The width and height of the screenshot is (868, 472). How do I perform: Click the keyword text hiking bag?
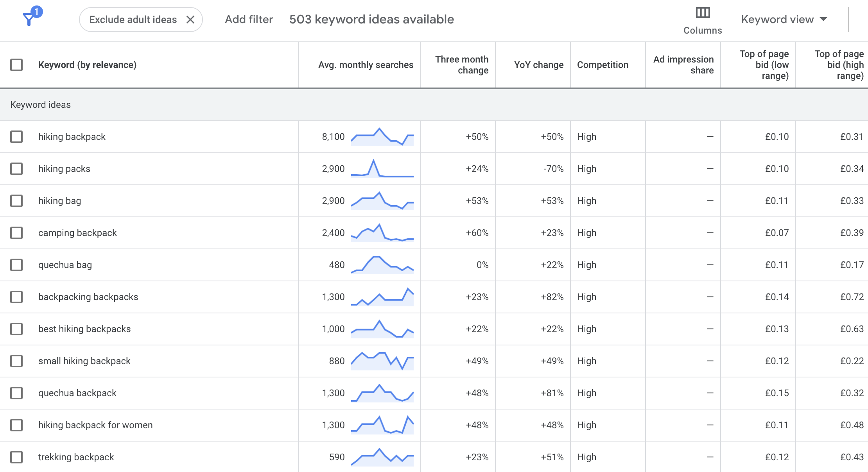59,201
